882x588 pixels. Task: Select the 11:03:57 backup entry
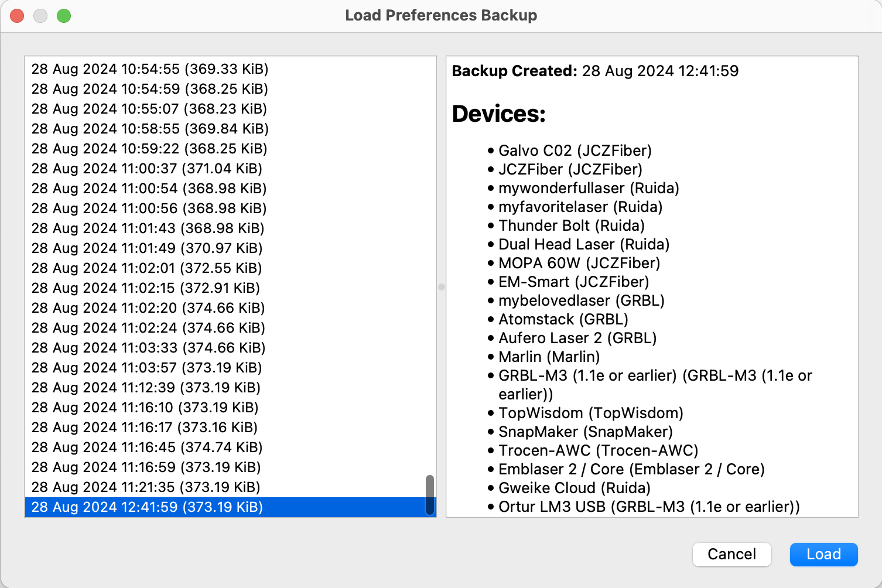(x=146, y=368)
